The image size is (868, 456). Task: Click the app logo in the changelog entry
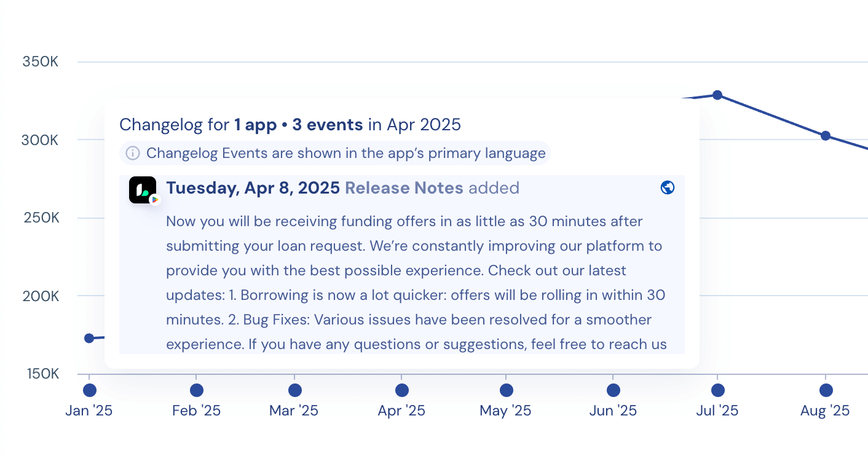click(142, 189)
